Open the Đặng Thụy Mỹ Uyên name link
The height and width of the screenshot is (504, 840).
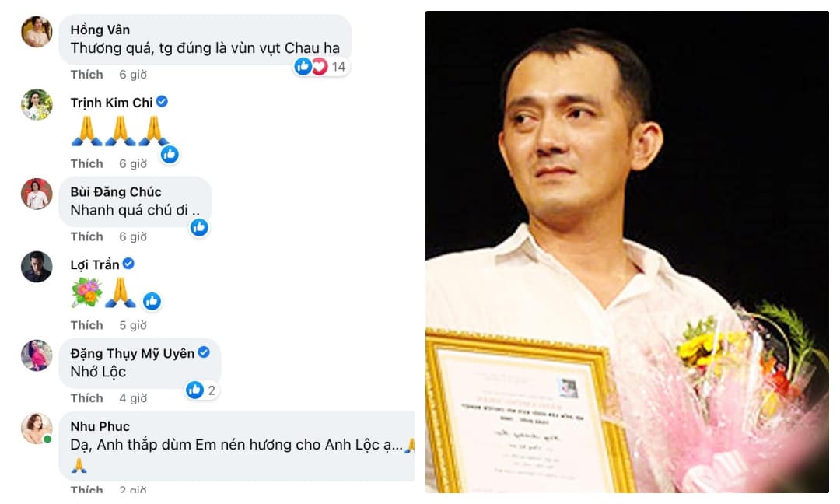click(132, 353)
